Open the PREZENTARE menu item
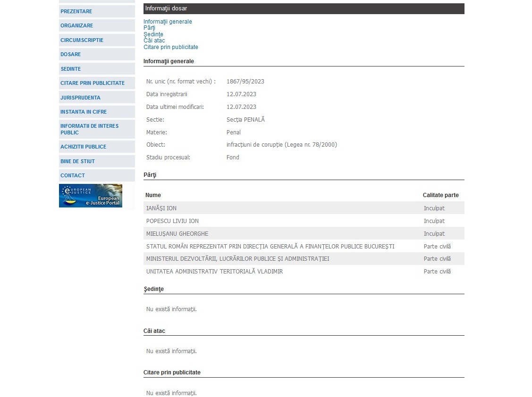532x397 pixels. (76, 11)
